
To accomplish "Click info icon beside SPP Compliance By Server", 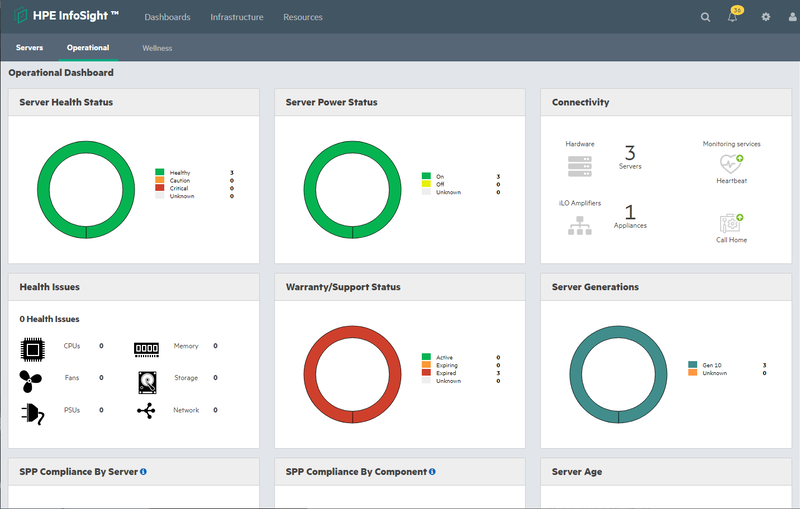I will pyautogui.click(x=143, y=472).
